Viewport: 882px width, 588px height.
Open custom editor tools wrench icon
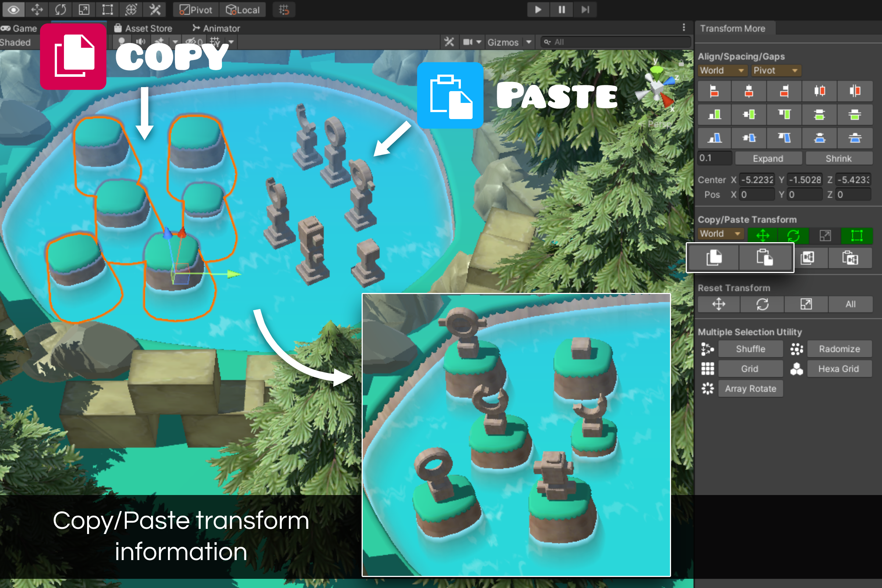[155, 10]
